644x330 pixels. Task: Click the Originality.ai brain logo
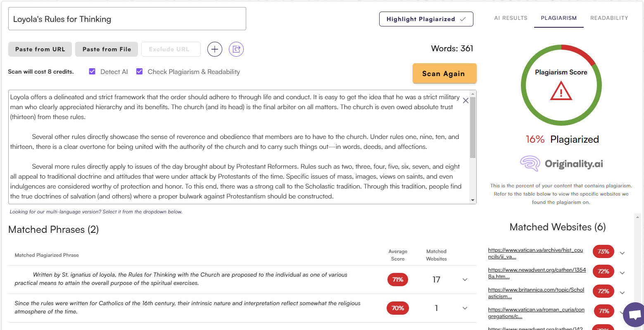(x=530, y=164)
